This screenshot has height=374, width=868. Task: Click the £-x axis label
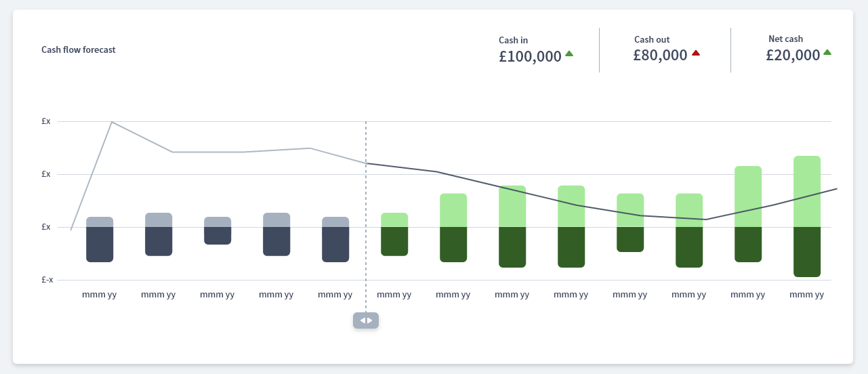[47, 279]
